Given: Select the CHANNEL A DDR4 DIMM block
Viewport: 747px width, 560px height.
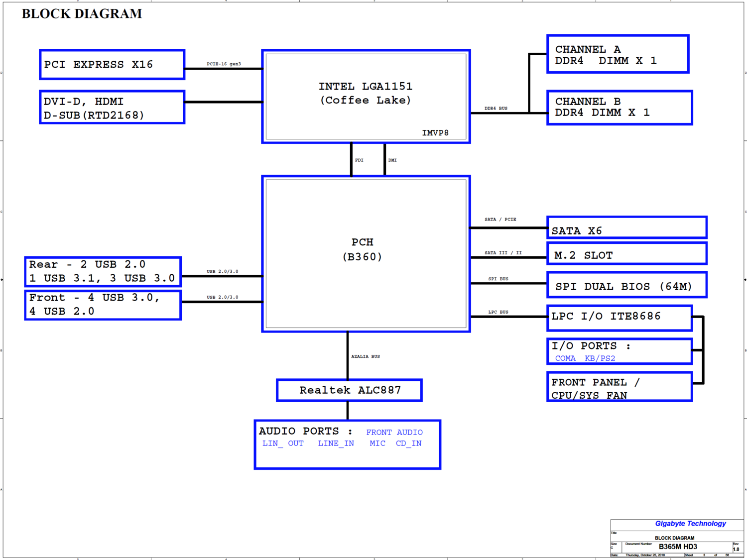Looking at the screenshot, I should (618, 55).
